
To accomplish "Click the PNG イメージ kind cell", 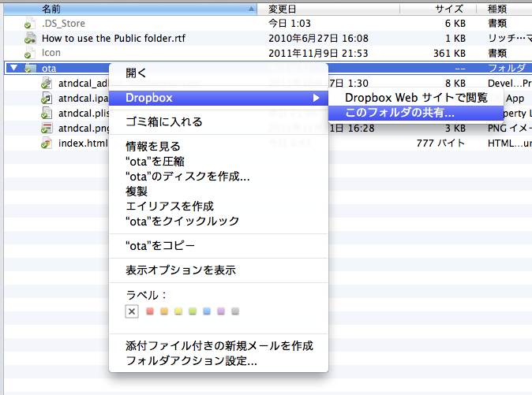I will (510, 129).
